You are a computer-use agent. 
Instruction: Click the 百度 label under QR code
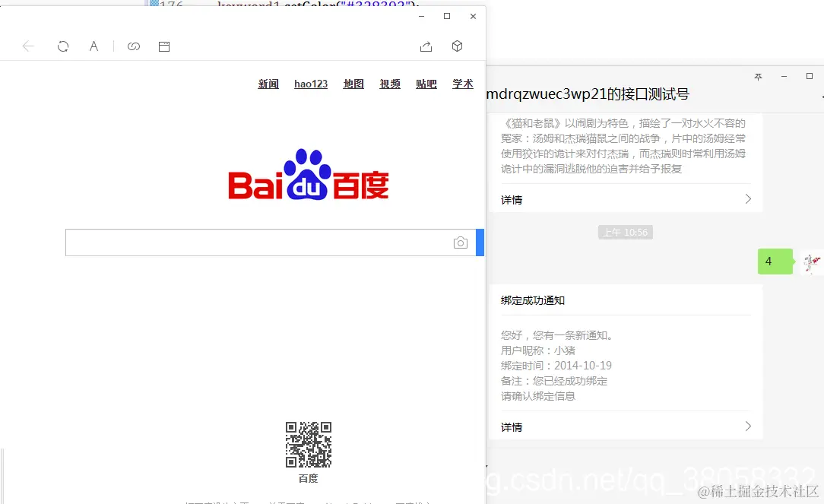pos(309,478)
